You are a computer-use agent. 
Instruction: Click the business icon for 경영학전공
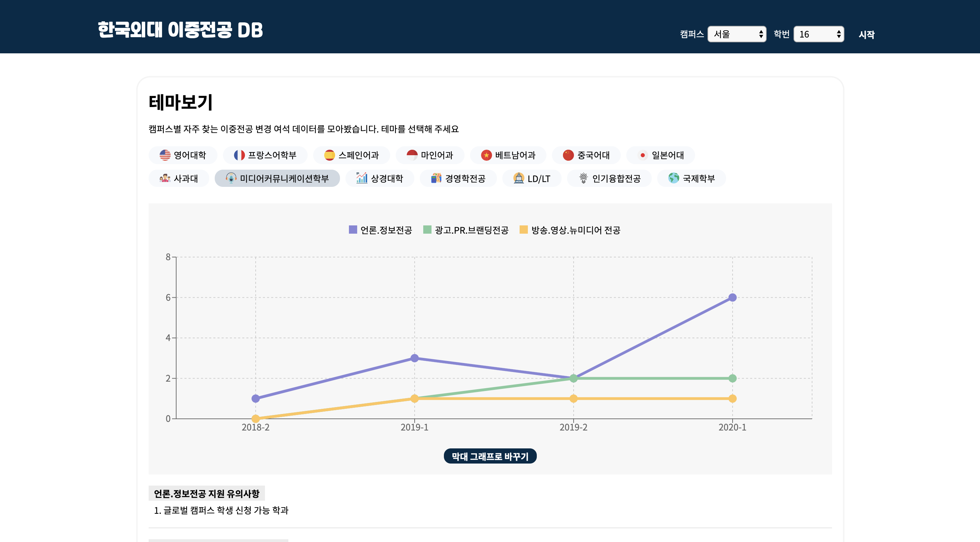(436, 178)
